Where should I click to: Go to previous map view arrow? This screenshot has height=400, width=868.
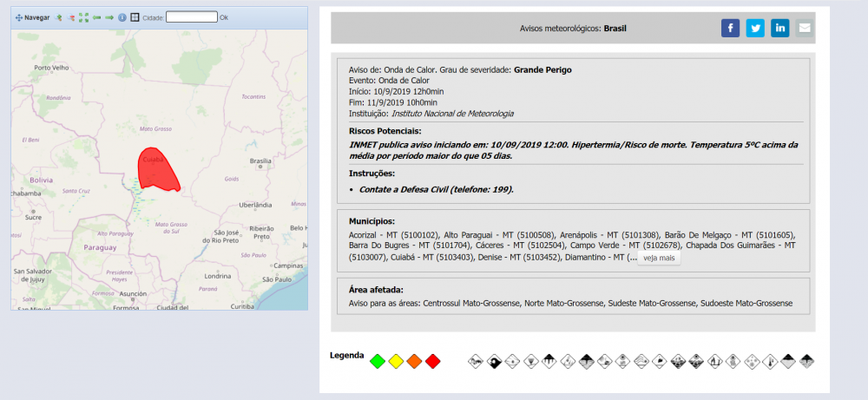[x=97, y=17]
